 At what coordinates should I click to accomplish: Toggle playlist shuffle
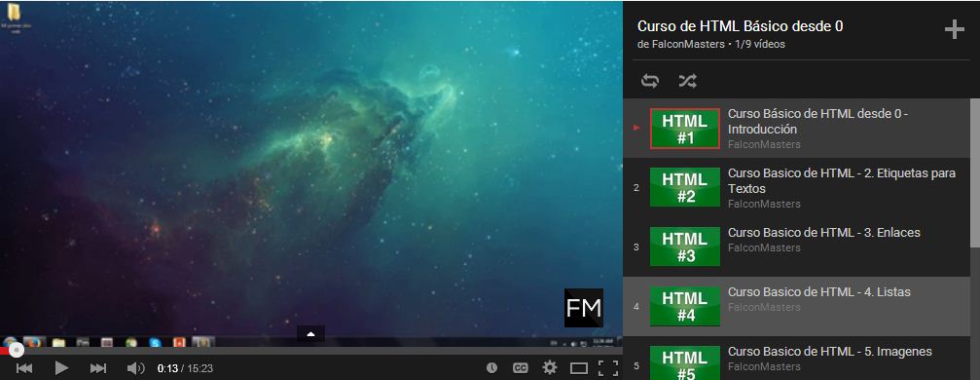pyautogui.click(x=687, y=81)
